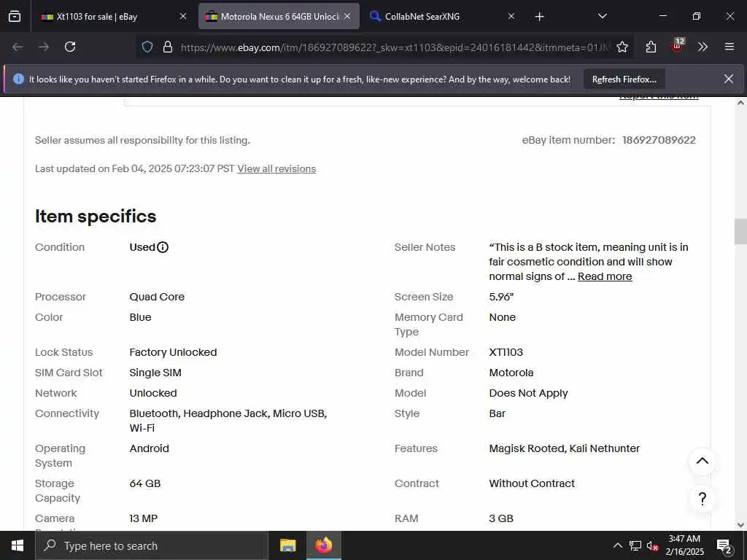Click the muted volume tray icon
The width and height of the screenshot is (747, 560).
[652, 545]
